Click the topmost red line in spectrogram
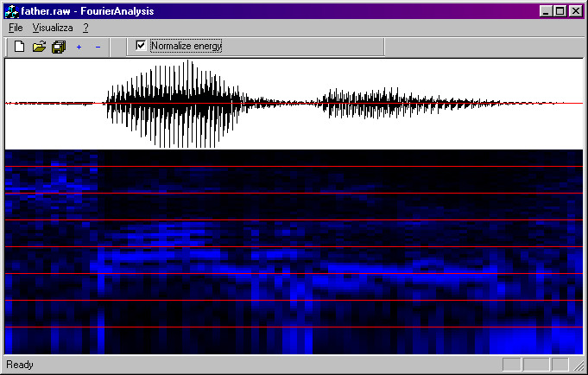588x375 pixels. (294, 167)
